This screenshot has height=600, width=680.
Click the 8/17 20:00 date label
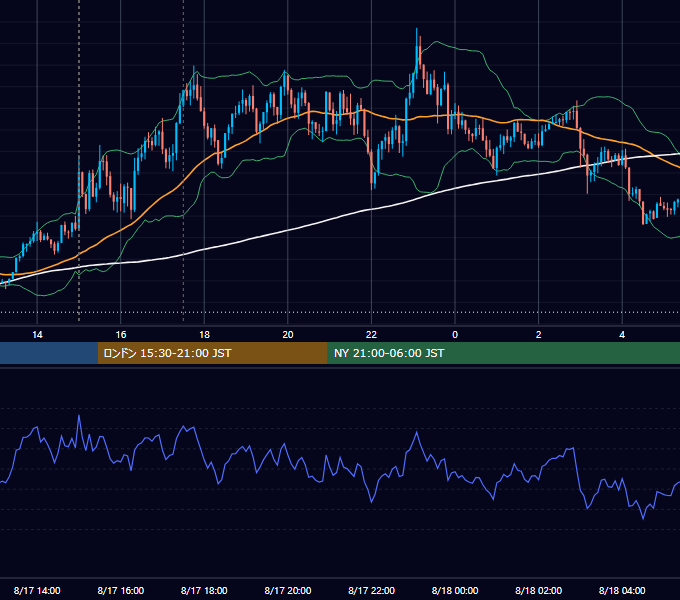click(x=288, y=590)
